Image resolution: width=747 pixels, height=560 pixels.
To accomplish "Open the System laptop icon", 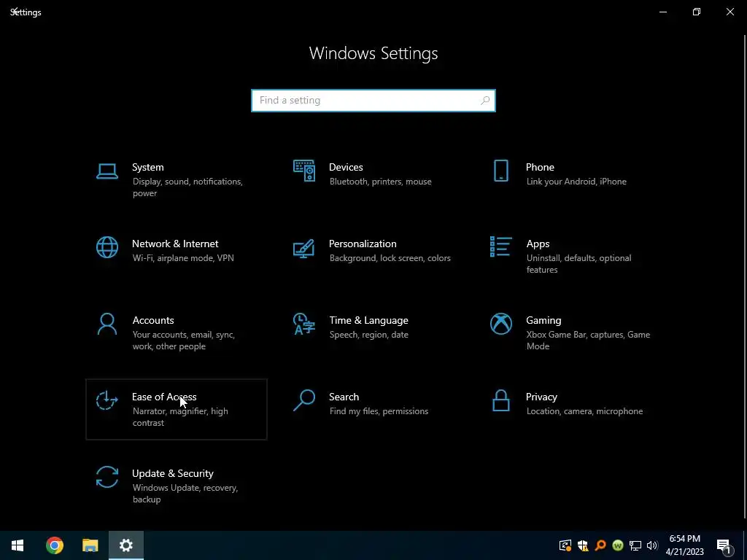I will tap(107, 171).
